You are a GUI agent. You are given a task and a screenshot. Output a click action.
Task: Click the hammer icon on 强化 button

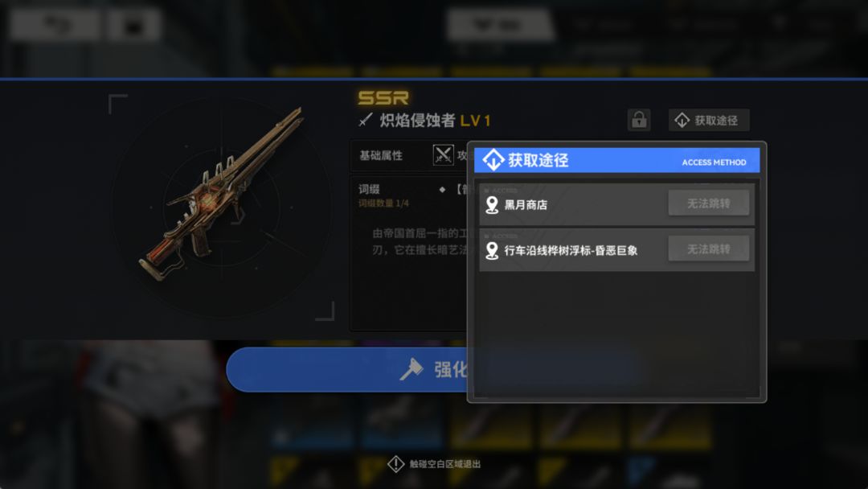pos(411,369)
